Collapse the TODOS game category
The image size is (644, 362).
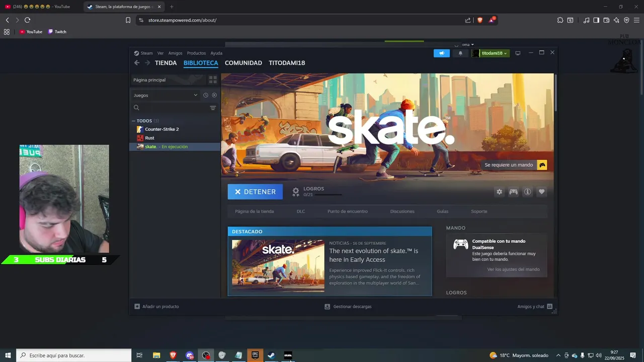click(x=134, y=121)
